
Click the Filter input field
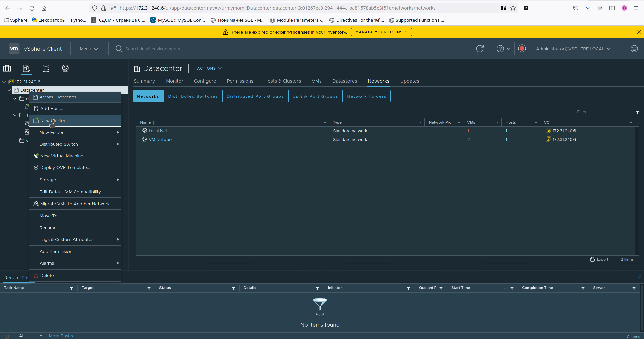click(x=604, y=112)
